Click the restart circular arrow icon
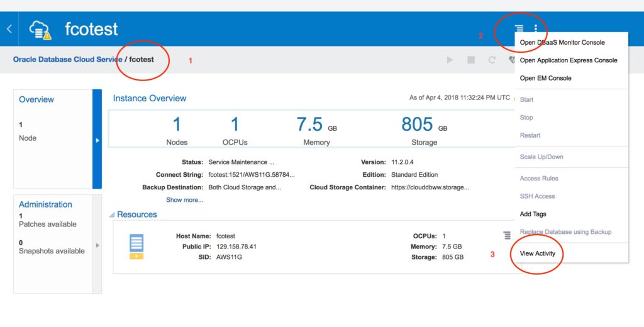Image resolution: width=644 pixels, height=327 pixels. tap(492, 60)
